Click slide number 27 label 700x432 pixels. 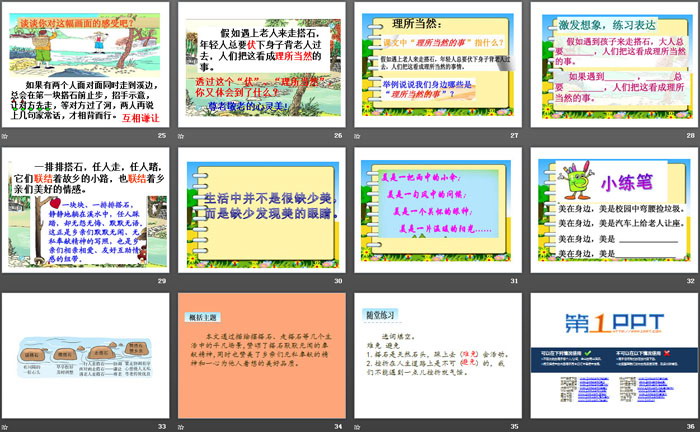tap(514, 136)
